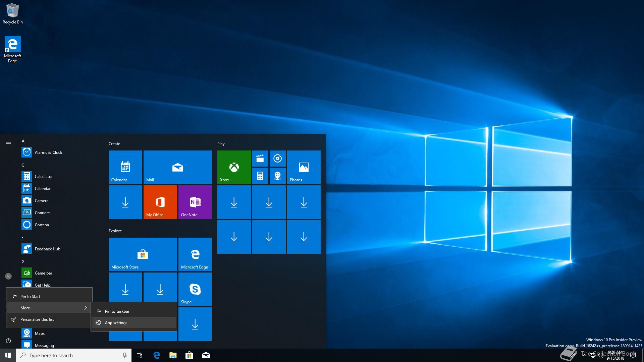Open Feedback Hub from app list
644x362 pixels.
[47, 249]
